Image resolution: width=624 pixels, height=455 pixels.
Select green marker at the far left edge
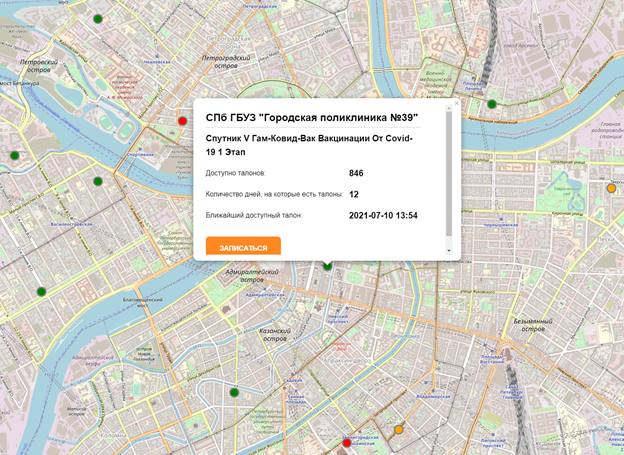pyautogui.click(x=14, y=155)
